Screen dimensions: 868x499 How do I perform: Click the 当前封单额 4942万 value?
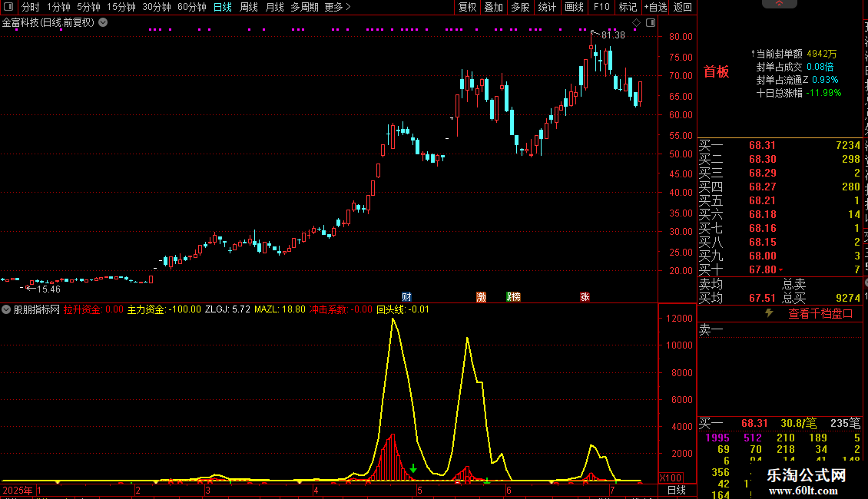(821, 54)
